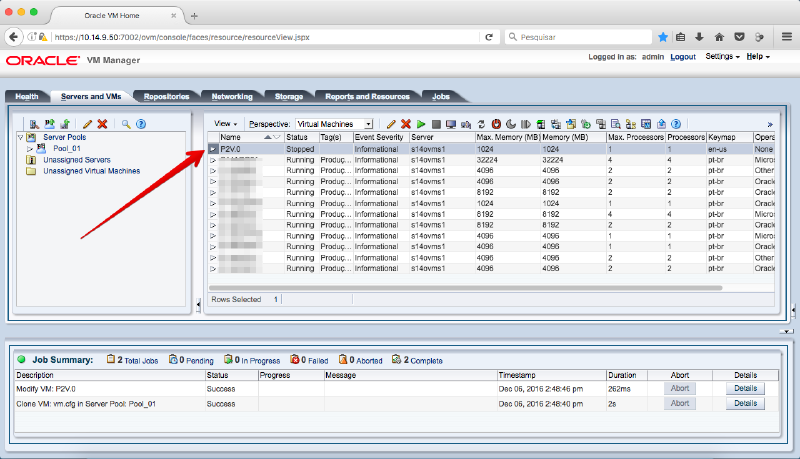
Task: Click the red X Delete icon in left panel
Action: pyautogui.click(x=102, y=124)
